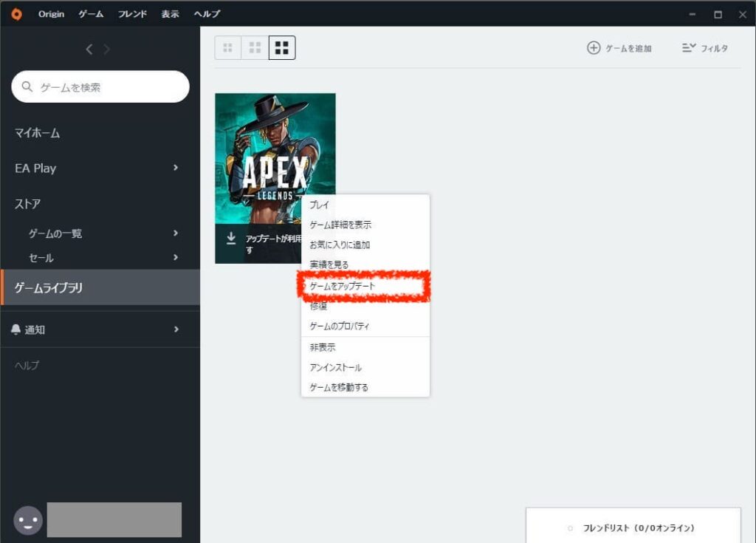Open the 表示 menu
This screenshot has width=756, height=543.
click(170, 14)
